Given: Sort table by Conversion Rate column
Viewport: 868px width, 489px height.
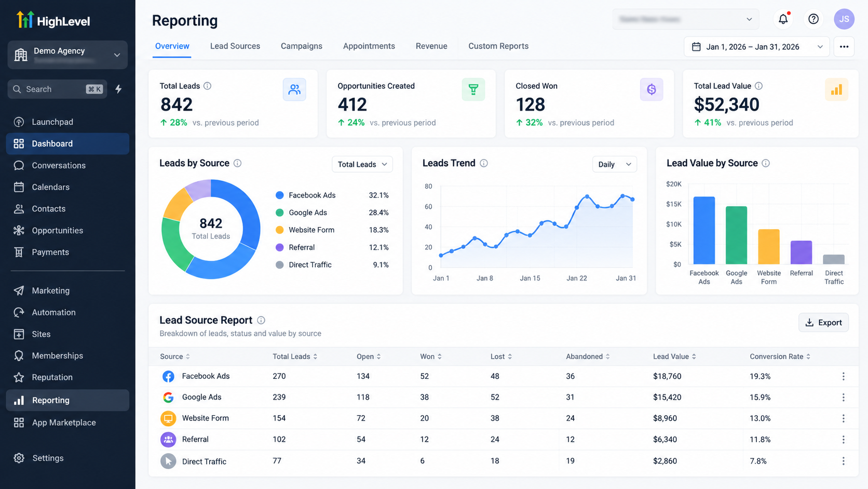Looking at the screenshot, I should coord(780,356).
